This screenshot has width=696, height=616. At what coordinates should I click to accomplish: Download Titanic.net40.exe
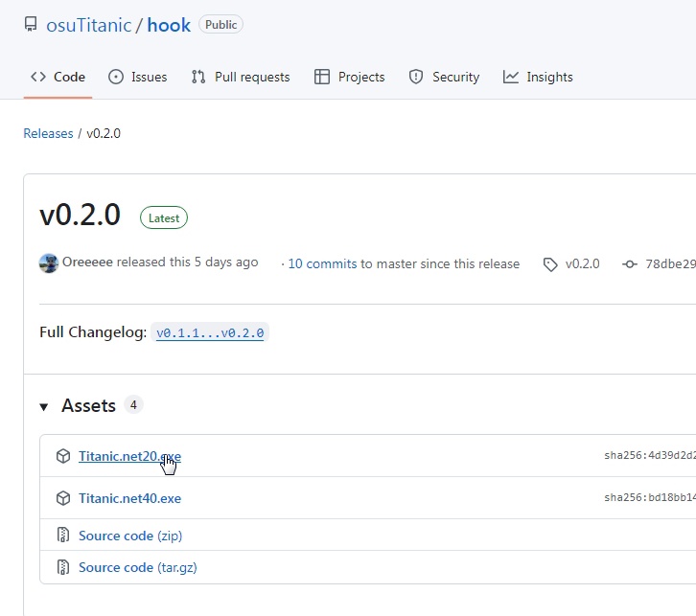[129, 498]
